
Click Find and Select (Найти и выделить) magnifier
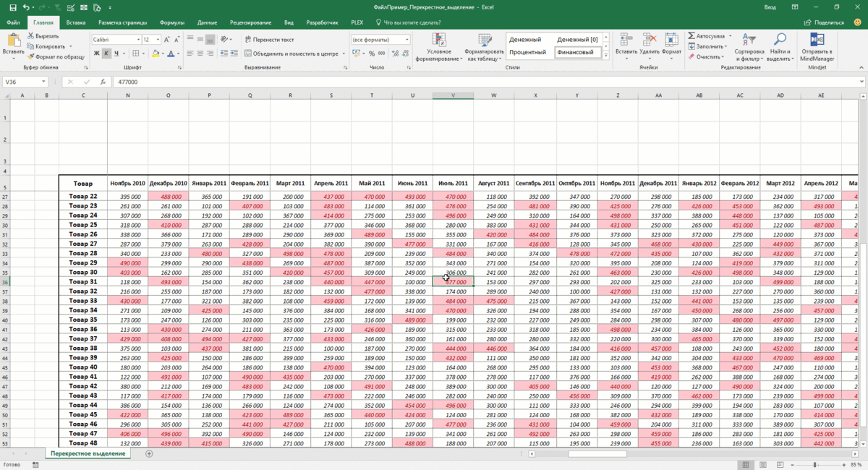point(780,47)
